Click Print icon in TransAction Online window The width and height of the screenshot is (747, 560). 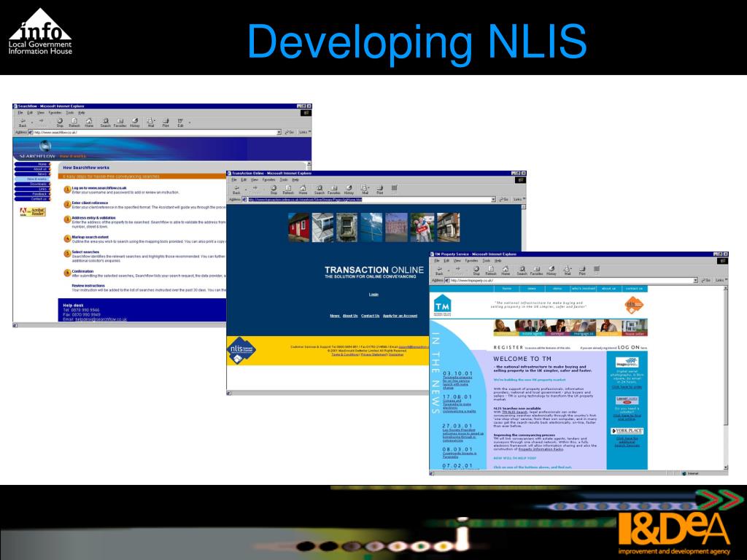coord(379,190)
